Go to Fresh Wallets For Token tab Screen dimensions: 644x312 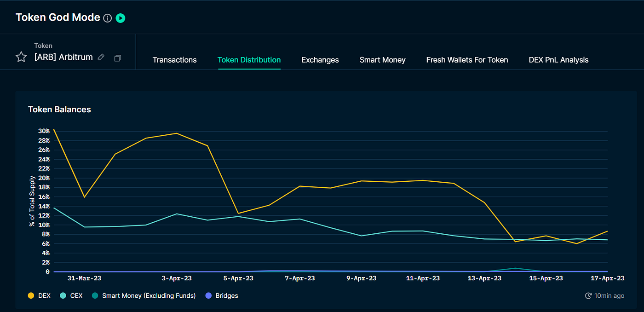click(x=467, y=60)
